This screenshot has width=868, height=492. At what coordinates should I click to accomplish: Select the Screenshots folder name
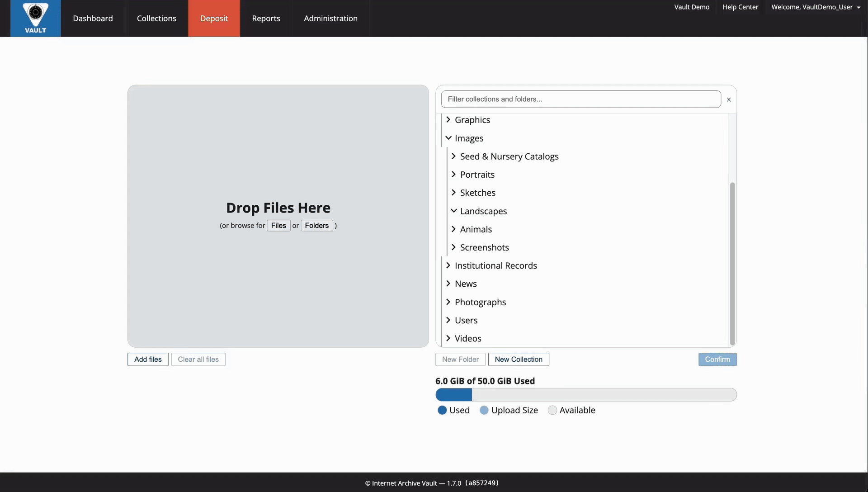tap(484, 247)
